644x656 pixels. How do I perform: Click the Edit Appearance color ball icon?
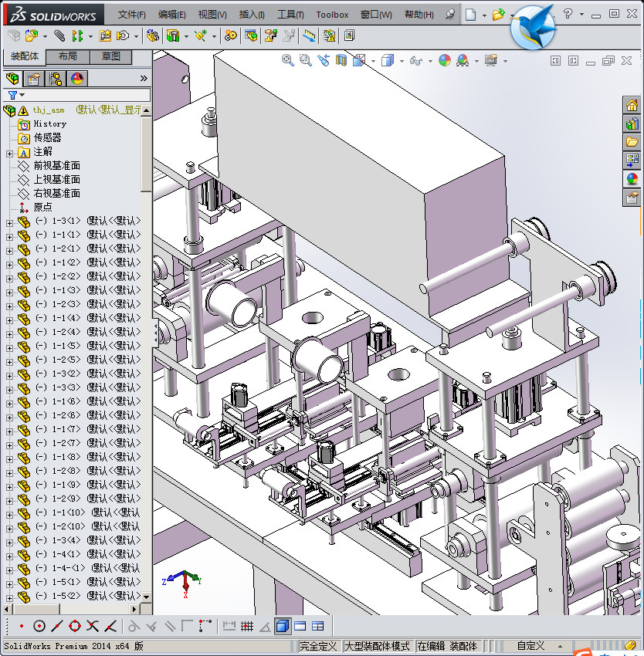click(444, 60)
